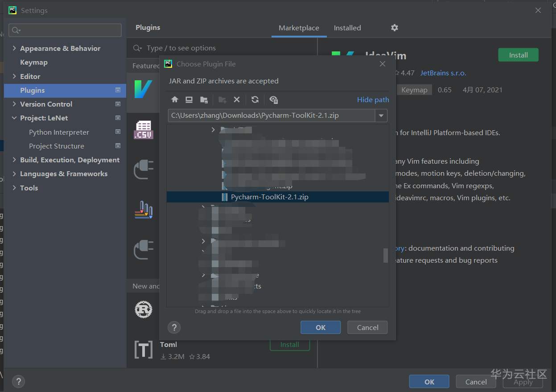556x392 pixels.
Task: Install the IdeaVim plugin
Action: pos(518,55)
